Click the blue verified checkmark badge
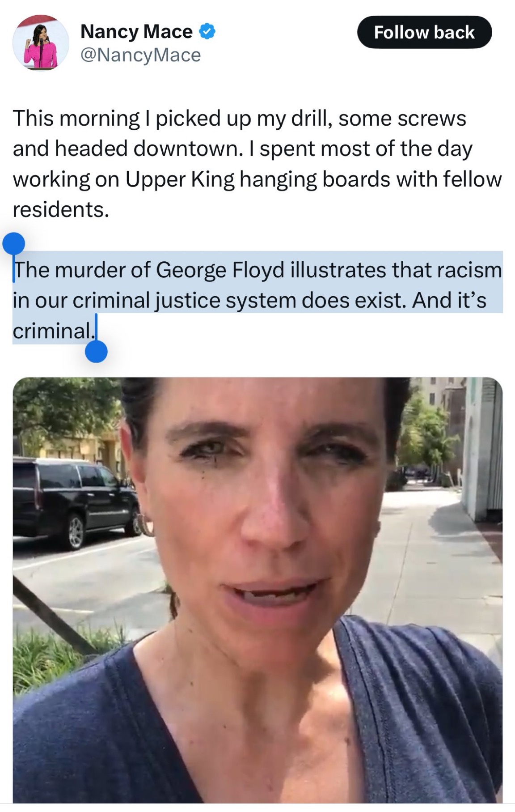Image resolution: width=515 pixels, height=812 pixels. coord(207,32)
